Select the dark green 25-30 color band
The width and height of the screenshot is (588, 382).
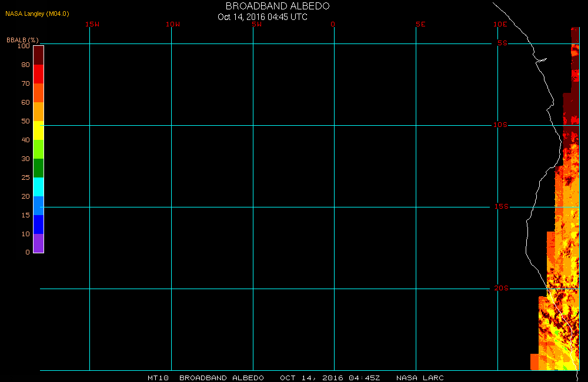pyautogui.click(x=39, y=168)
